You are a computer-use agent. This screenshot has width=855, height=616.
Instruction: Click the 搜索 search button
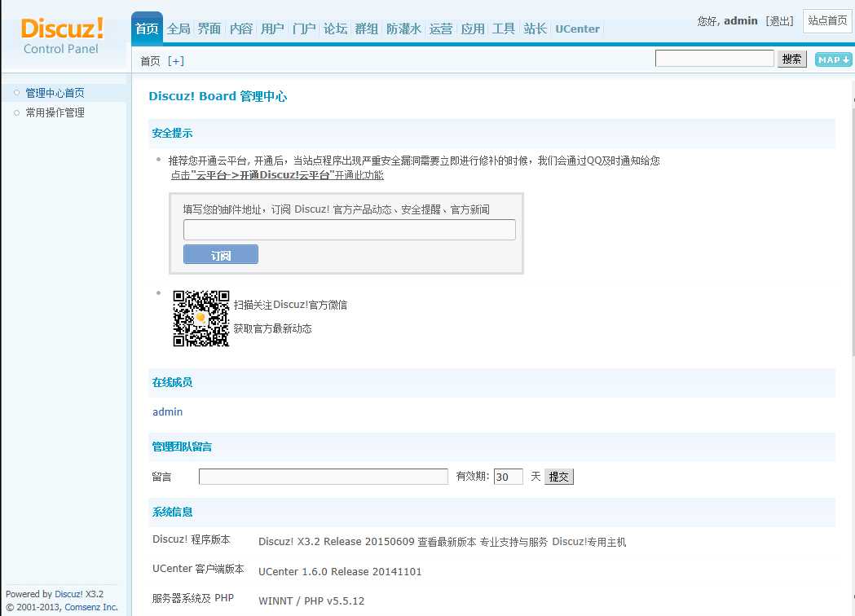(791, 59)
